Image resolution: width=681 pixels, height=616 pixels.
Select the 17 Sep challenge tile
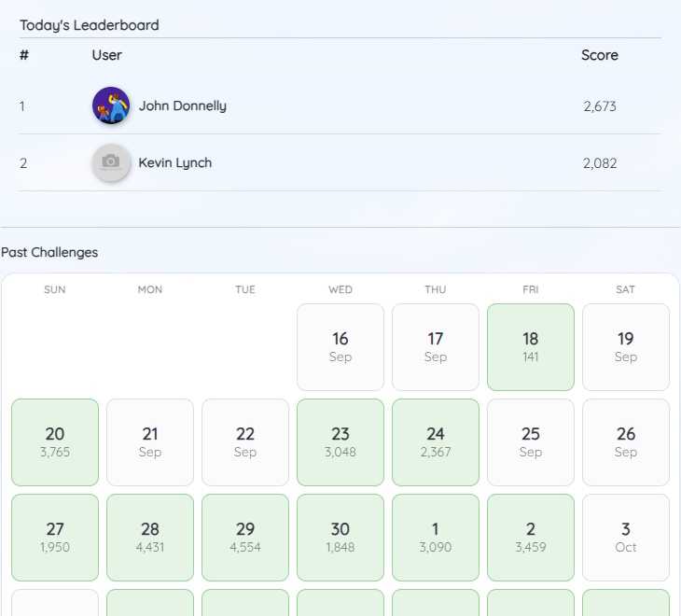pyautogui.click(x=435, y=347)
